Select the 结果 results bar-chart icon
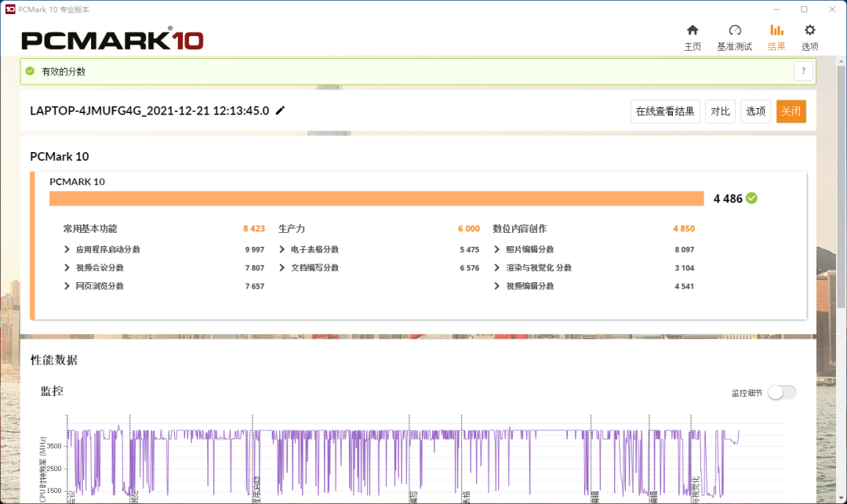The image size is (847, 504). pyautogui.click(x=776, y=31)
